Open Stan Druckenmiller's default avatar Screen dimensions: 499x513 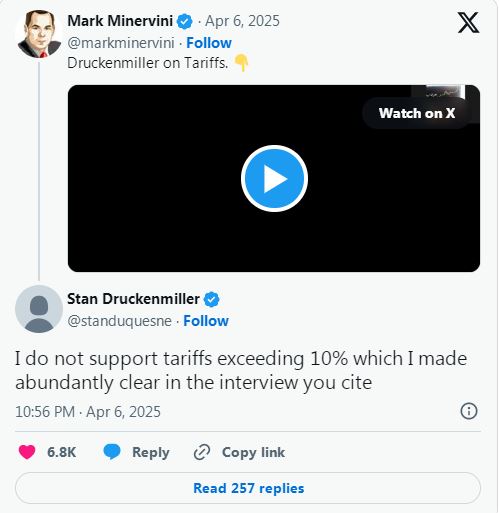(x=39, y=309)
